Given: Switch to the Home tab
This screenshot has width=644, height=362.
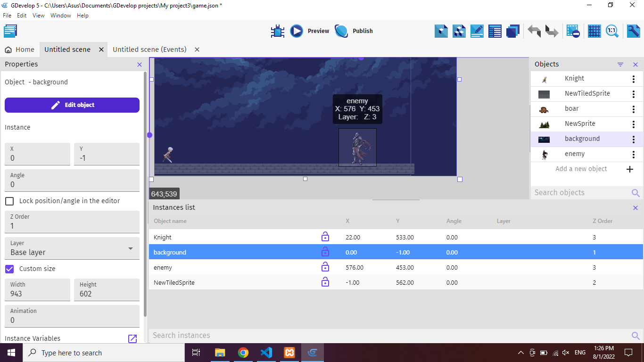Looking at the screenshot, I should pos(20,49).
